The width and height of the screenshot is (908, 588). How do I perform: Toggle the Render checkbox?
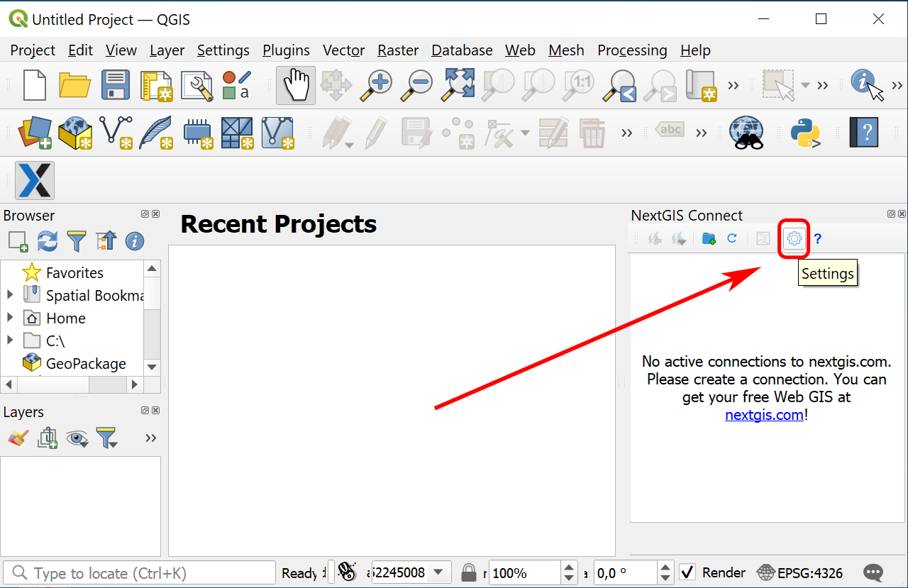[x=687, y=572]
